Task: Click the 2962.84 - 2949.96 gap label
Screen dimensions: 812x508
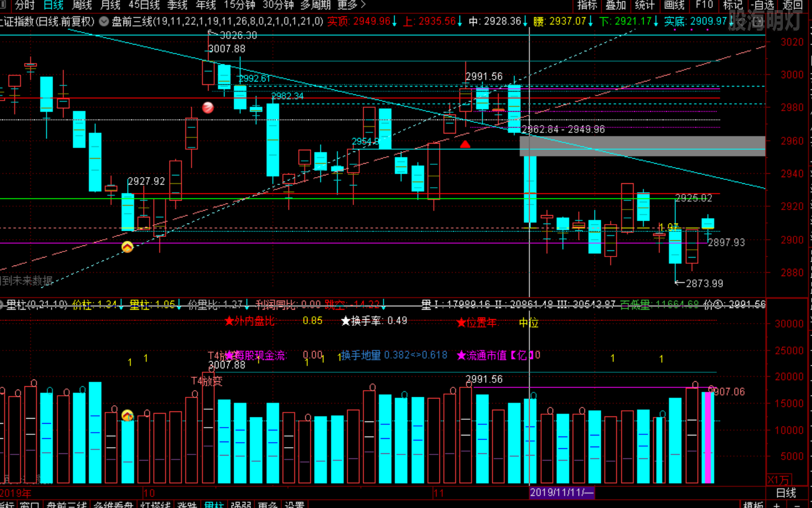Action: [x=563, y=130]
